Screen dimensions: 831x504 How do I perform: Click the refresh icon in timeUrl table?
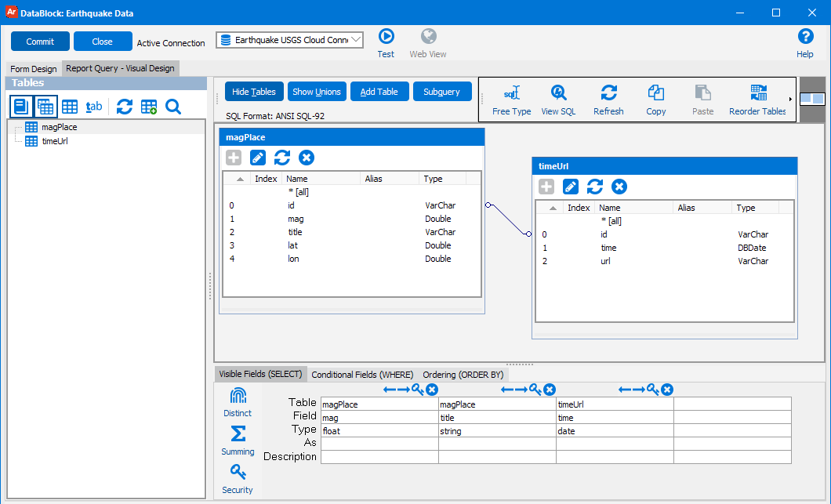[x=594, y=187]
